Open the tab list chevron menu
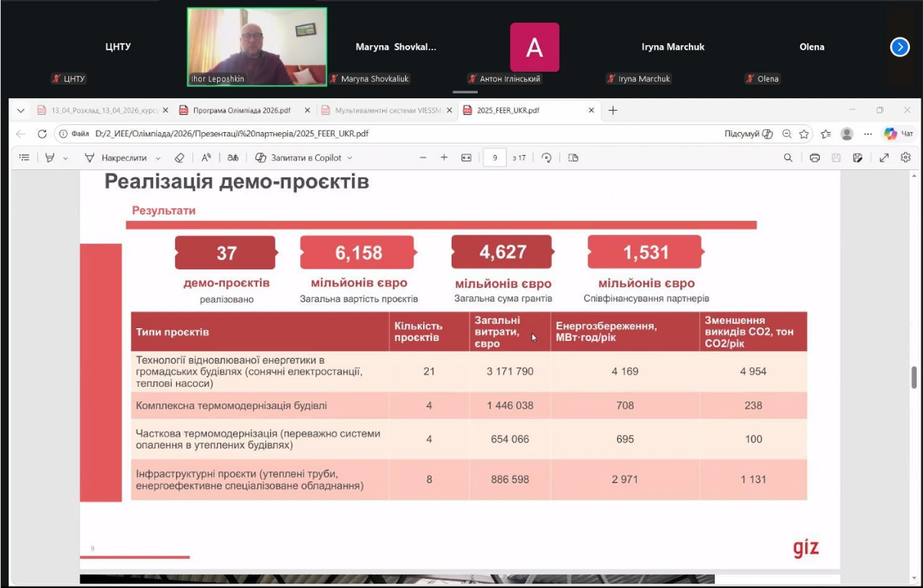 21,111
